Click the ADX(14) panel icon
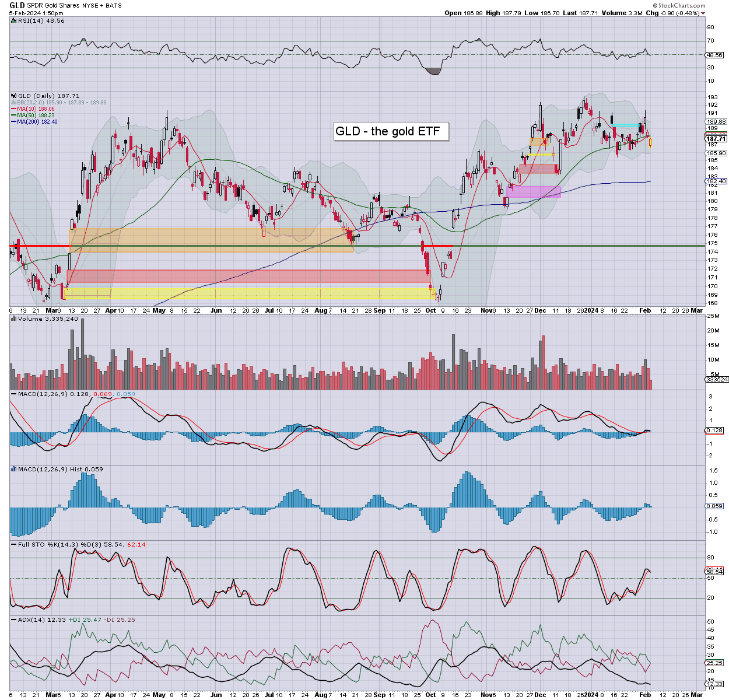The width and height of the screenshot is (729, 700). click(13, 619)
